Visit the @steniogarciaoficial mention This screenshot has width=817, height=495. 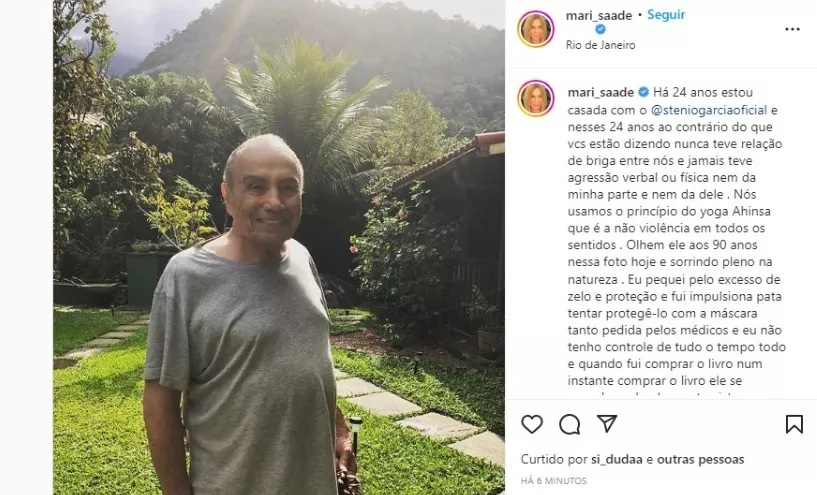[709, 110]
